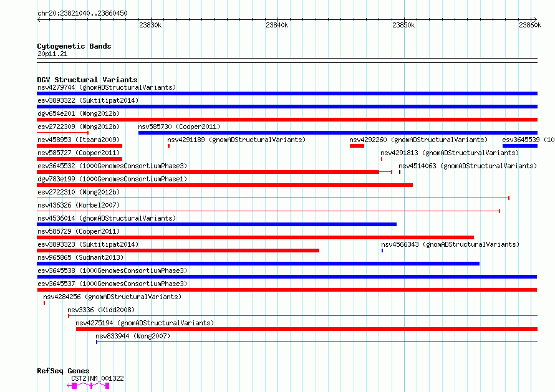555x392 pixels.
Task: Click the nsv4279744 gnomAD variant label
Action: coord(107,87)
